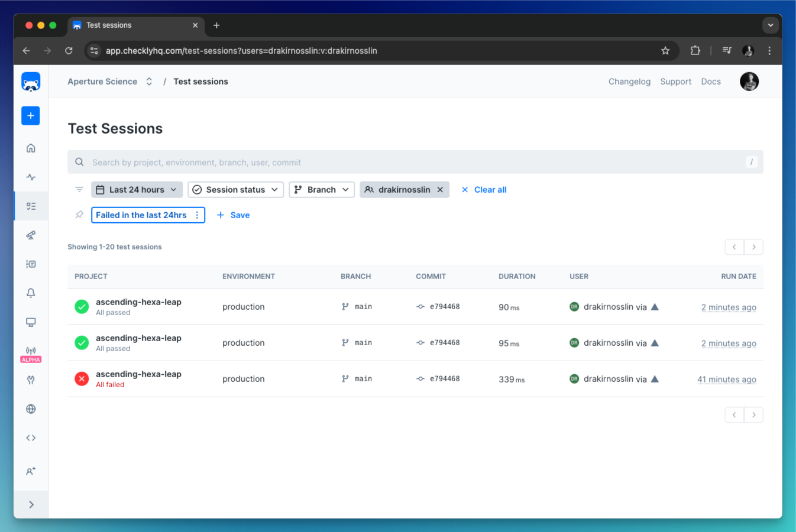The height and width of the screenshot is (532, 796).
Task: Click the heartbeat activity sidebar icon
Action: click(31, 177)
